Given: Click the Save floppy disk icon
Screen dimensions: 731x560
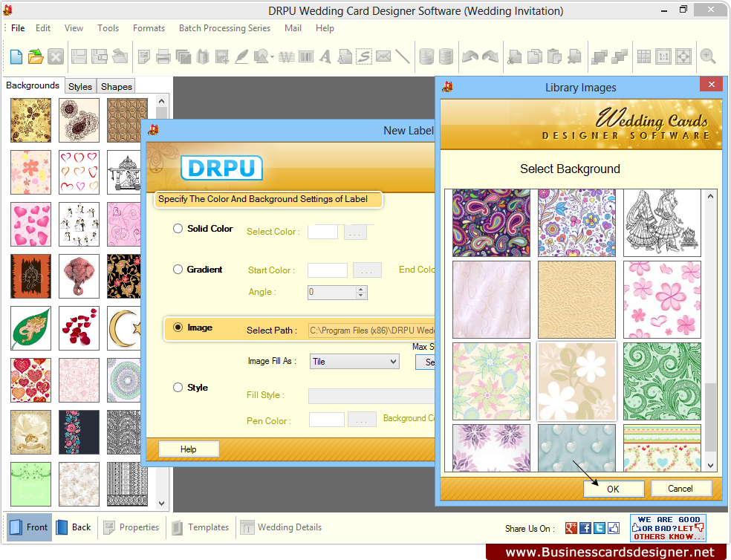Looking at the screenshot, I should pyautogui.click(x=79, y=57).
